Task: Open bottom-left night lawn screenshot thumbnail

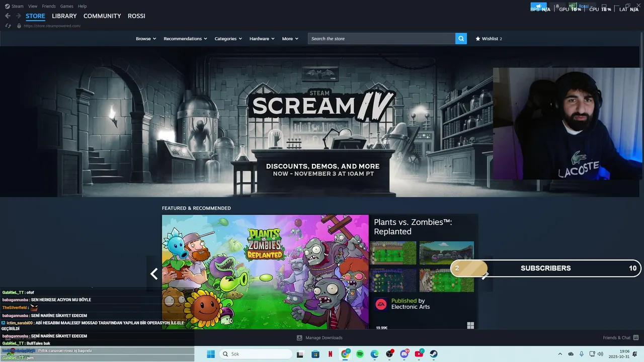Action: tap(393, 280)
